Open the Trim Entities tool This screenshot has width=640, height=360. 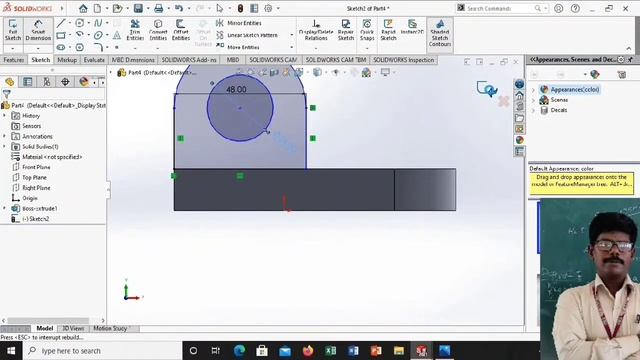tap(135, 30)
